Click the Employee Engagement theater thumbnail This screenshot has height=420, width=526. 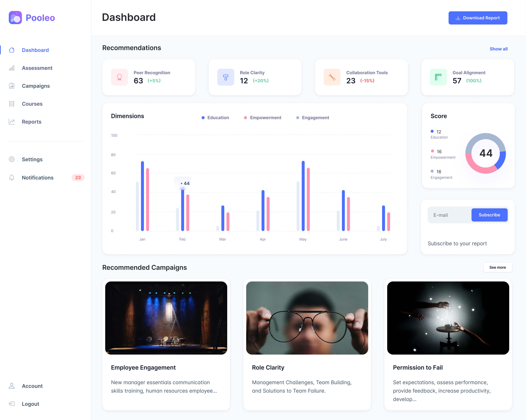(166, 318)
